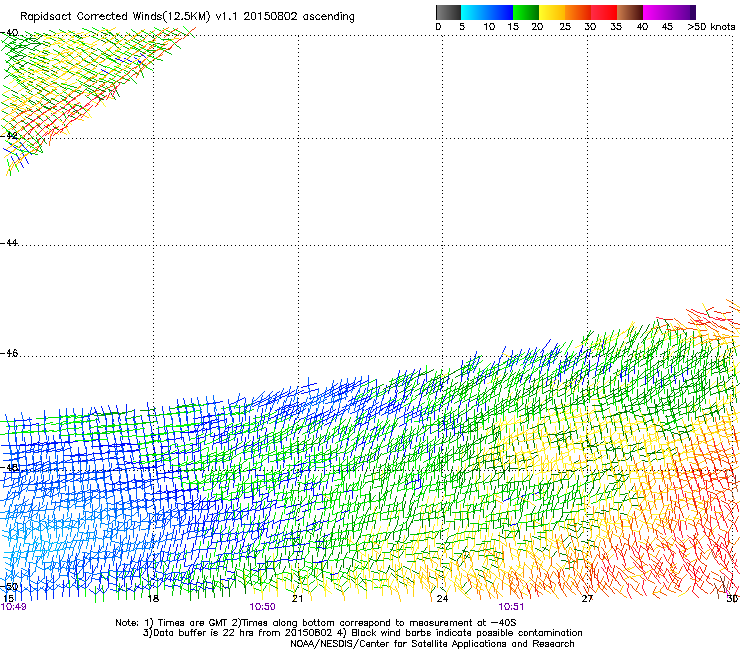This screenshot has width=740, height=650.
Task: Click the gray 0-5 knots color segment
Action: pyautogui.click(x=448, y=12)
